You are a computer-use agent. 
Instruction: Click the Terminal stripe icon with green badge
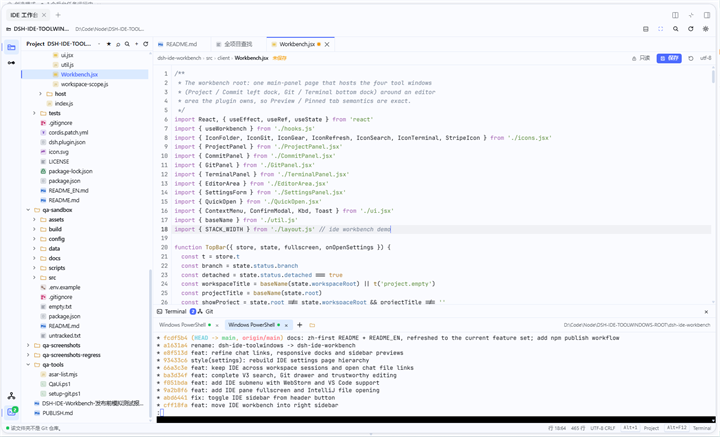click(11, 412)
